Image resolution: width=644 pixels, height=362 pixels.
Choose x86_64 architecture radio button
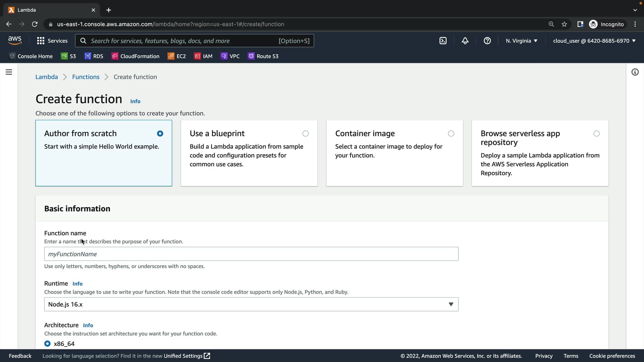click(47, 344)
